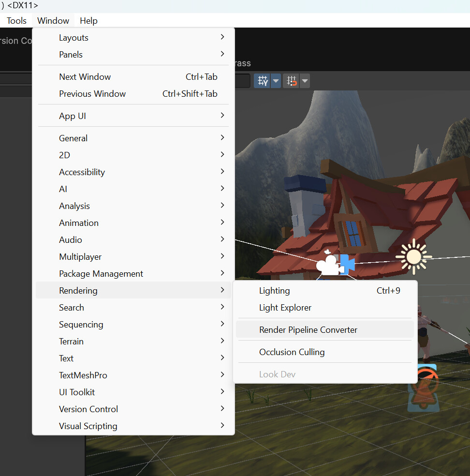Screen dimensions: 470x476
Task: Open Light Explorer from Rendering submenu
Action: (325, 308)
